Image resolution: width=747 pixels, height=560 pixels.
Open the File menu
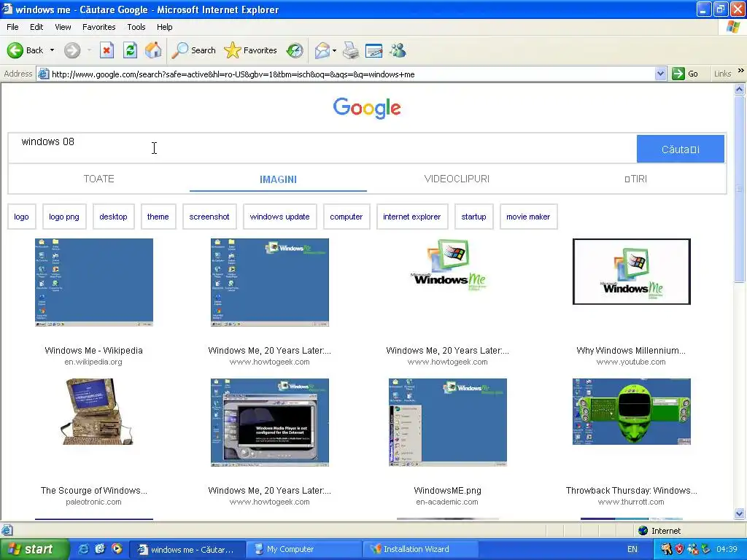[x=12, y=27]
